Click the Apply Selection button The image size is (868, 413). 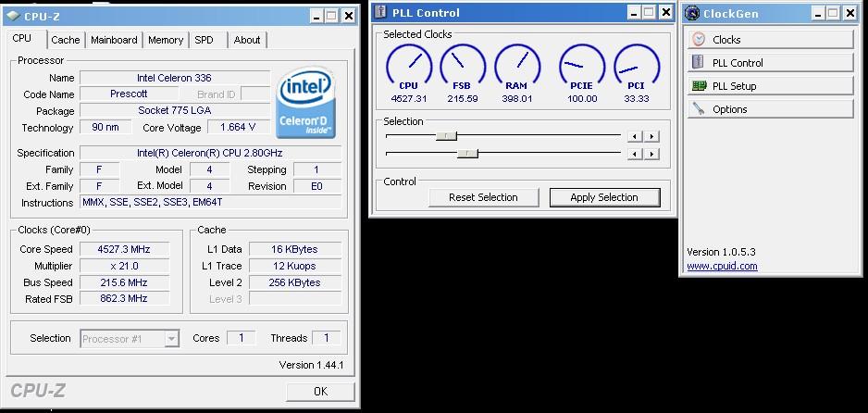coord(604,197)
